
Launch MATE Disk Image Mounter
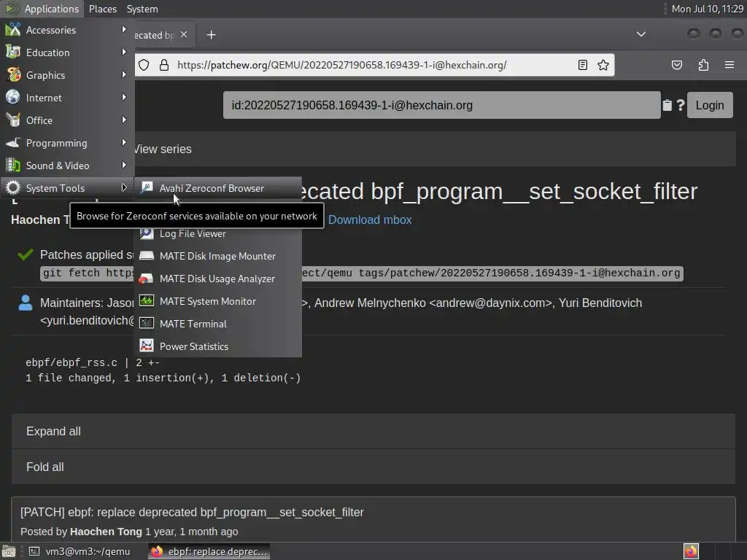pos(217,256)
